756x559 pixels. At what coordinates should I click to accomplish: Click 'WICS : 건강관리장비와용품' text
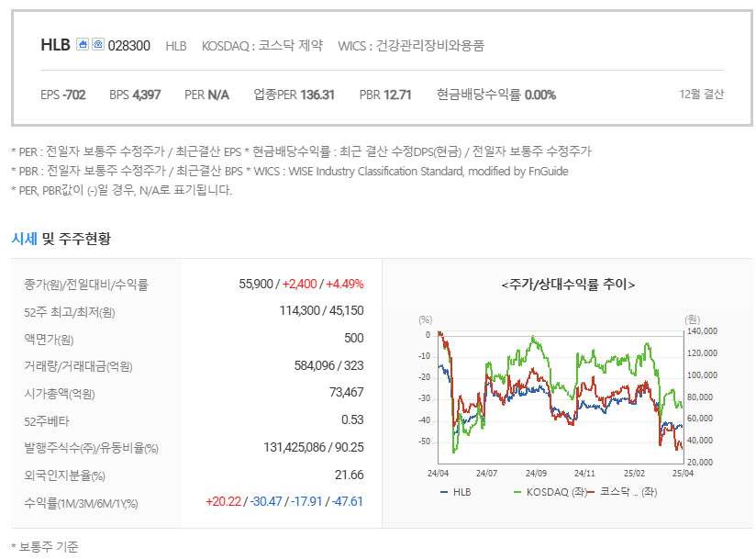click(x=411, y=46)
